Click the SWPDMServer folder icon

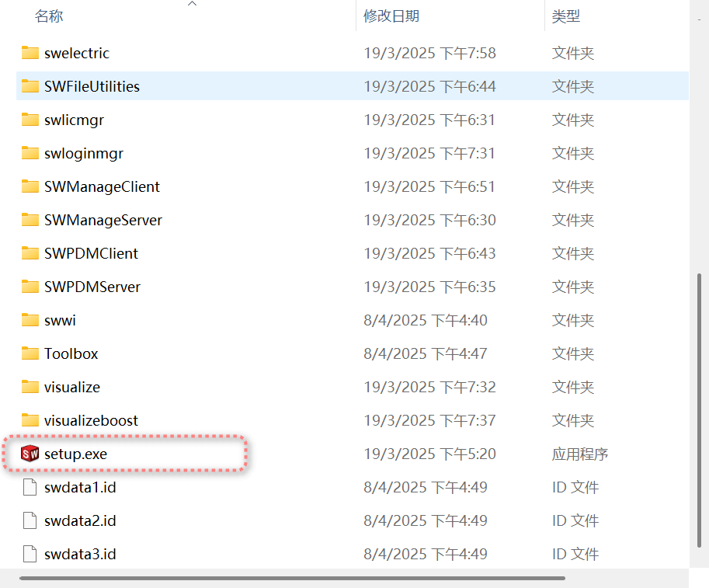pos(30,287)
